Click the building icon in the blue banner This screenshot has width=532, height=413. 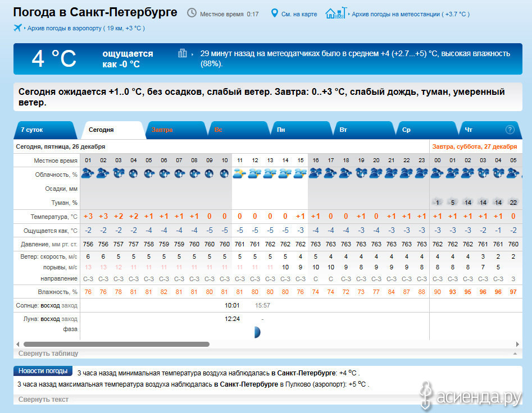[183, 53]
